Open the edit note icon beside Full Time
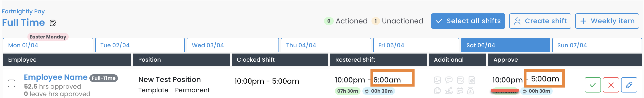 tap(53, 23)
